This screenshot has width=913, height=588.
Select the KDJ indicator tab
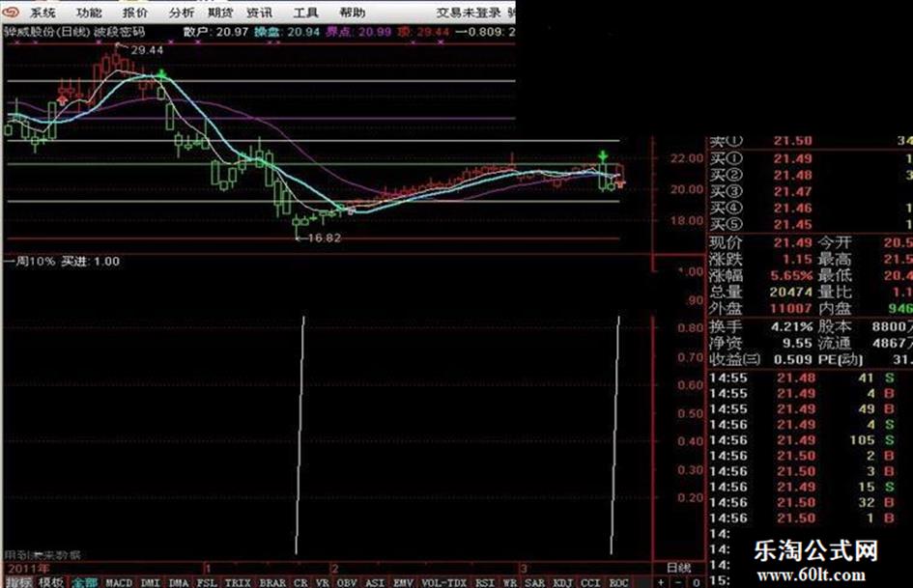click(561, 582)
